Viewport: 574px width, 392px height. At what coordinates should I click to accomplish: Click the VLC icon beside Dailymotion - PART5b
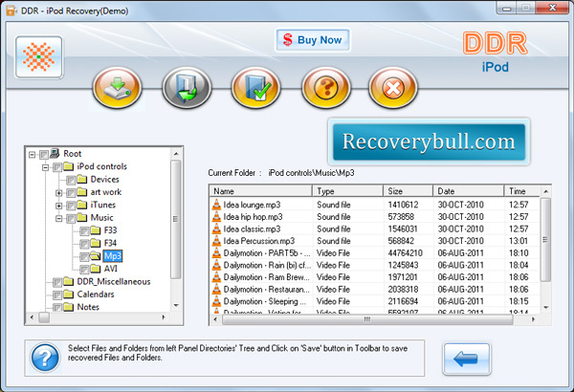(217, 253)
